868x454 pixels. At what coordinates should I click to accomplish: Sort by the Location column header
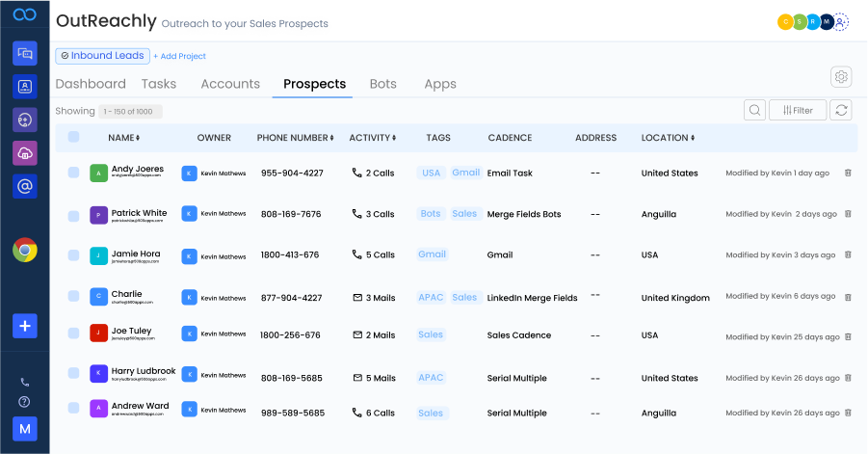click(x=668, y=138)
